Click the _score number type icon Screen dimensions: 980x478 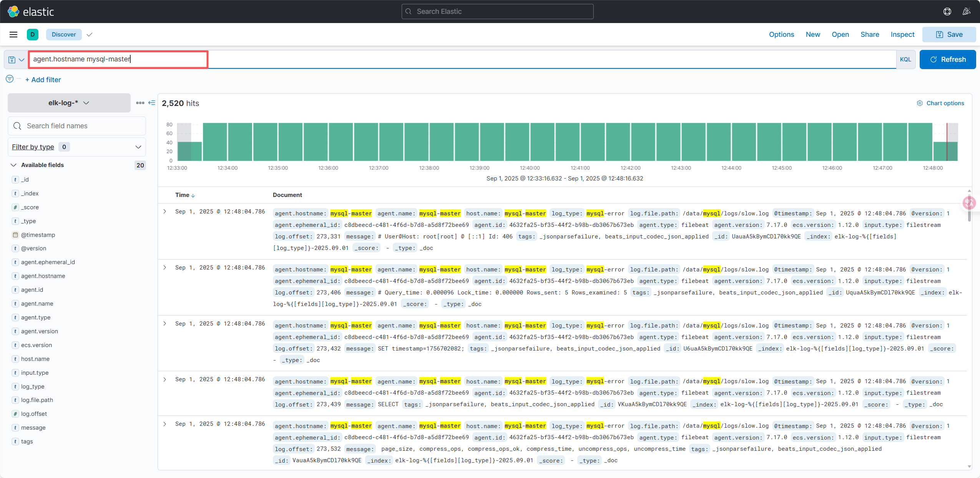(x=15, y=207)
